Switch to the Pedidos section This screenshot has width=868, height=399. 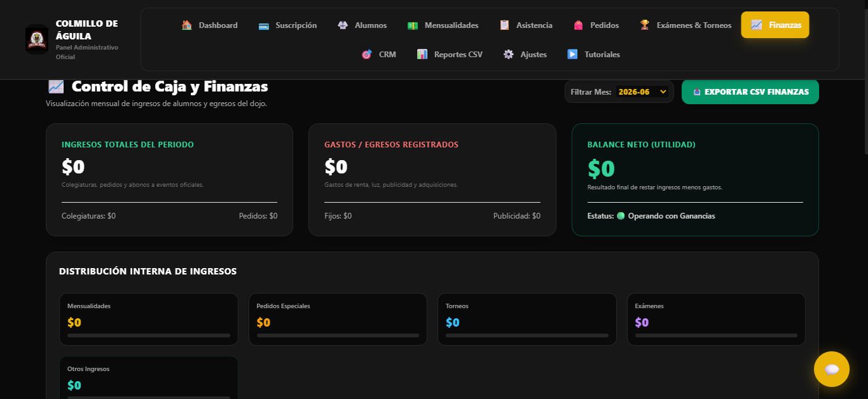click(596, 25)
